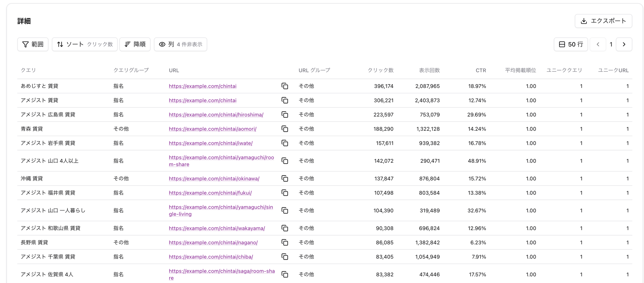
Task: Copy the aomori chintai URL with copy icon
Action: pyautogui.click(x=285, y=129)
